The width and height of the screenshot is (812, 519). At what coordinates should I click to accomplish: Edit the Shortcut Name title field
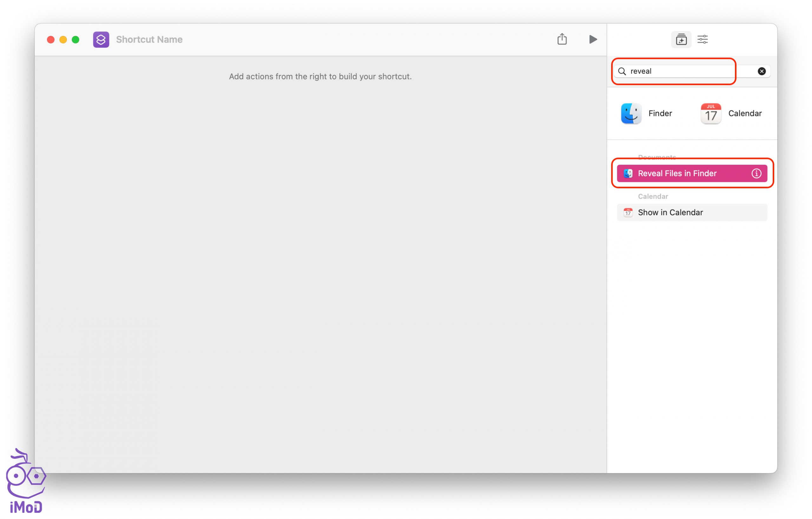pos(149,39)
